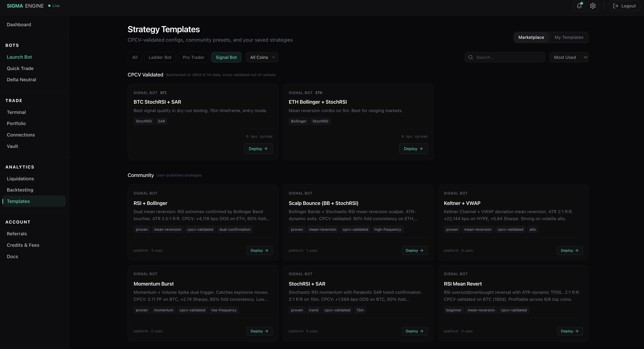Switch to My Templates tab
Image resolution: width=644 pixels, height=349 pixels.
(x=569, y=37)
